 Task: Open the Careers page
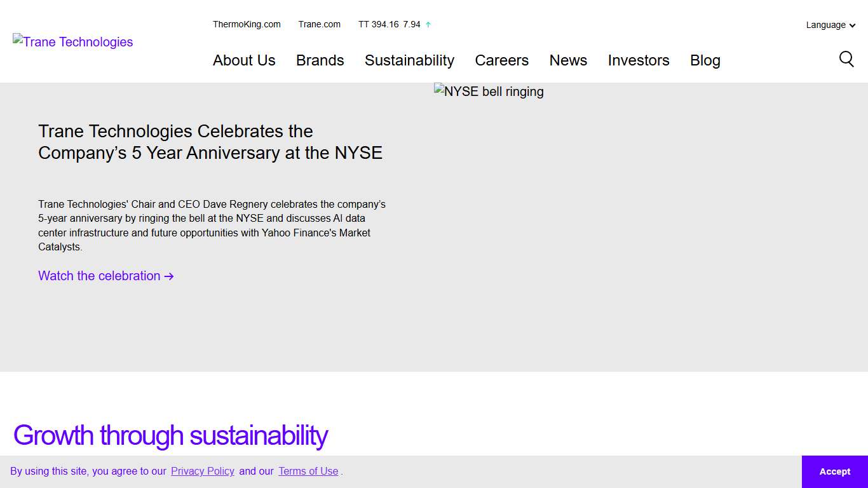501,60
